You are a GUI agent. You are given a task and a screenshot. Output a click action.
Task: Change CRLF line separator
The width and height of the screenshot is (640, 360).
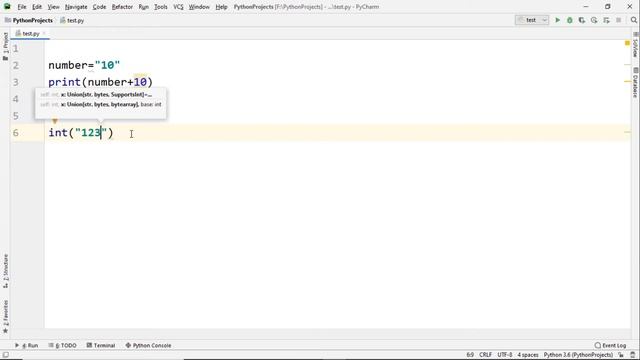485,355
